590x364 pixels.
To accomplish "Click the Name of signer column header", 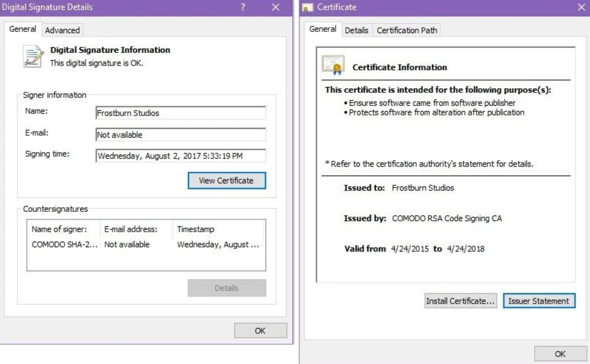I will 59,229.
